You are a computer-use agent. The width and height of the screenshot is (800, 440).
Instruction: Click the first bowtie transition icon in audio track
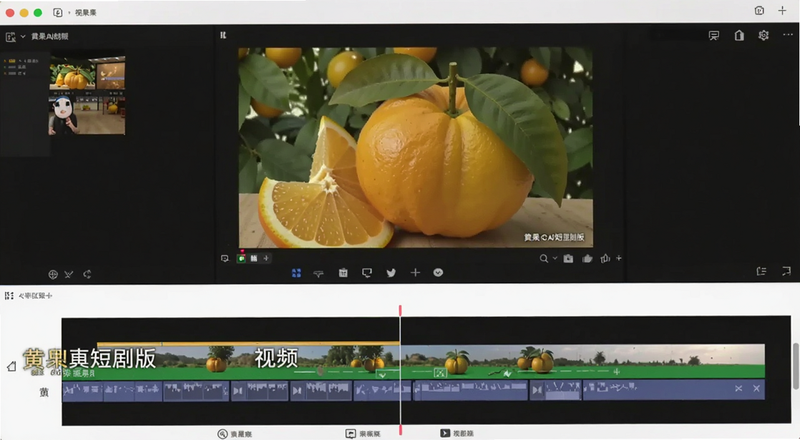point(237,391)
